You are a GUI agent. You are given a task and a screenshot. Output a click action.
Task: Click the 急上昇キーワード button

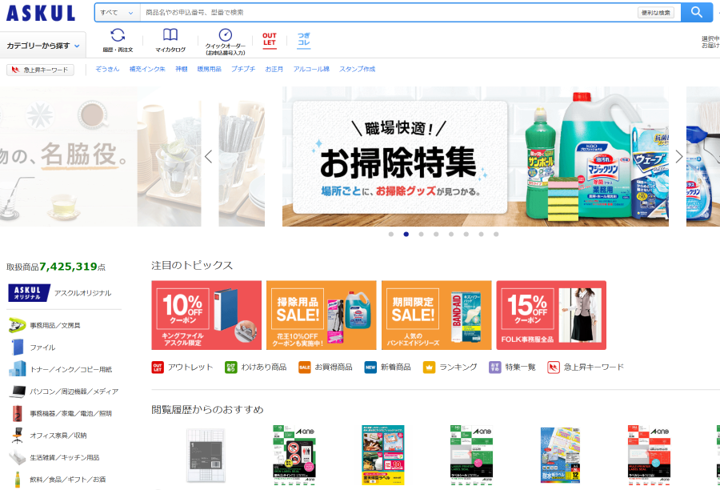point(40,69)
